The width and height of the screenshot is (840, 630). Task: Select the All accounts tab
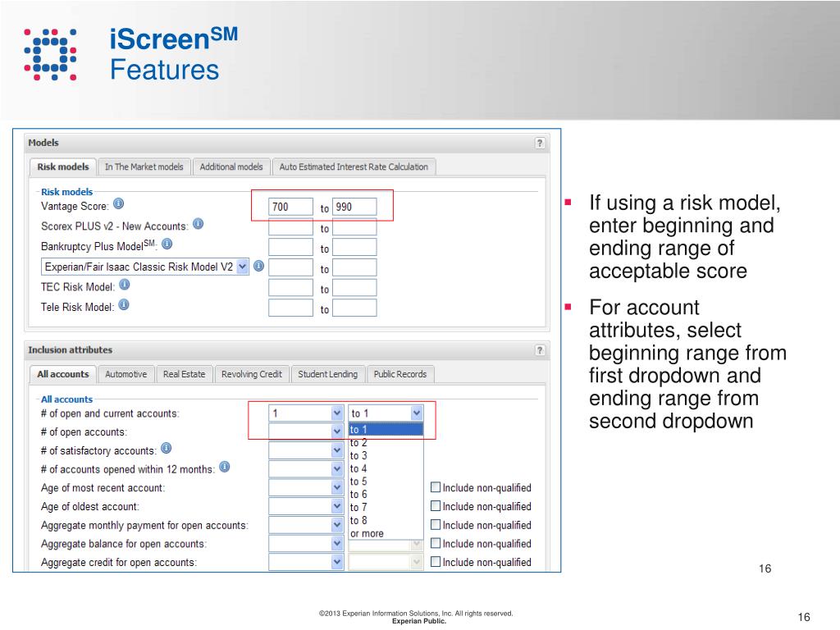62,374
